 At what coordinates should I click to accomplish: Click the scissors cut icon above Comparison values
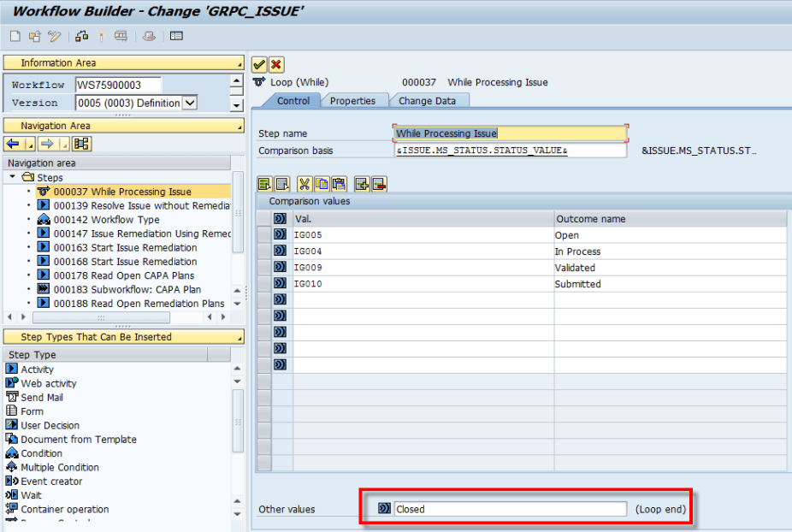tap(304, 185)
